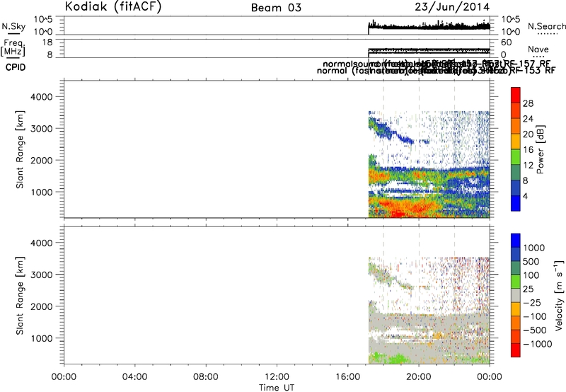Viewport: 566px width, 392px height.
Task: Click the '1000' tick on velocity colorbar
Action: coord(533,248)
